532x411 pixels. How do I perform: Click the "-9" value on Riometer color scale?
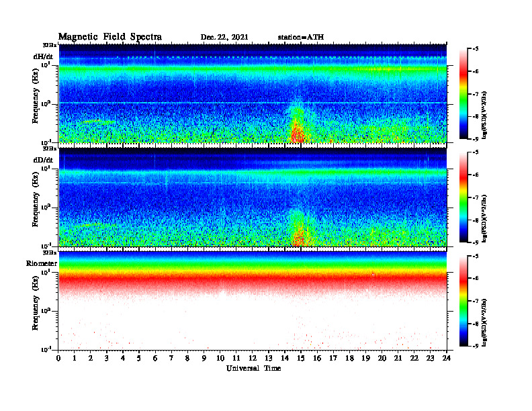[476, 346]
